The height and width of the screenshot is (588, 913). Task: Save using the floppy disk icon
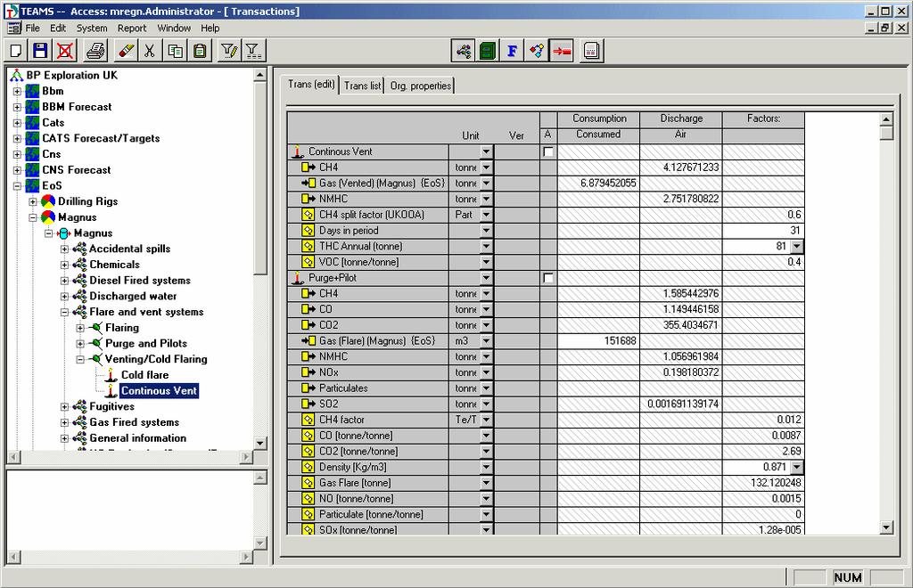[x=40, y=51]
